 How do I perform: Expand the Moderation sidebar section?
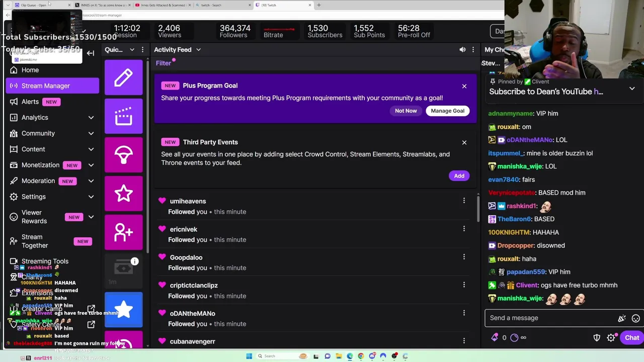click(91, 181)
